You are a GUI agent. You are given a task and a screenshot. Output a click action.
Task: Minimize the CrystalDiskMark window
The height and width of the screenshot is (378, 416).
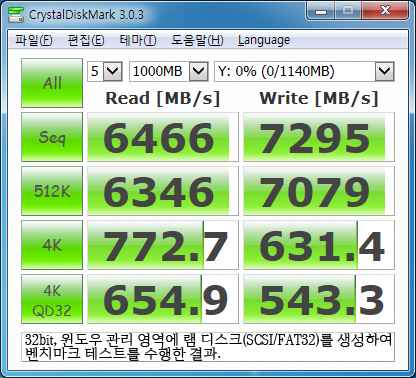coord(321,11)
